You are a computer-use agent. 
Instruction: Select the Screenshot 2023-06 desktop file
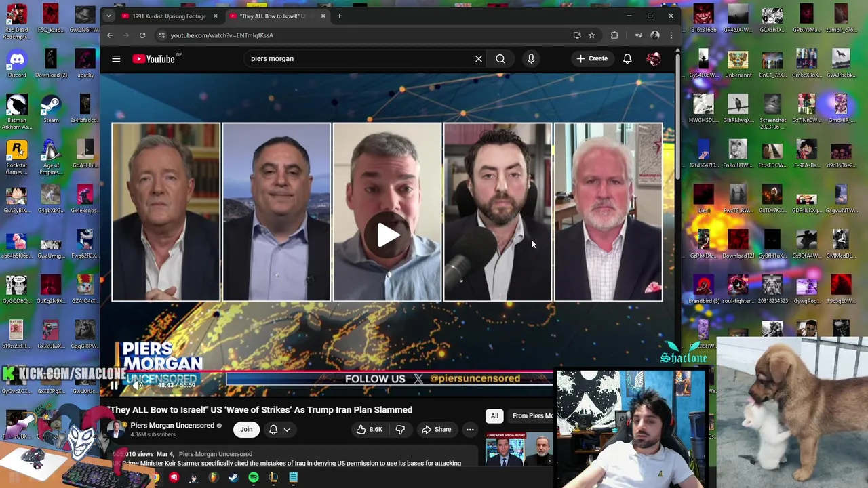coord(772,112)
